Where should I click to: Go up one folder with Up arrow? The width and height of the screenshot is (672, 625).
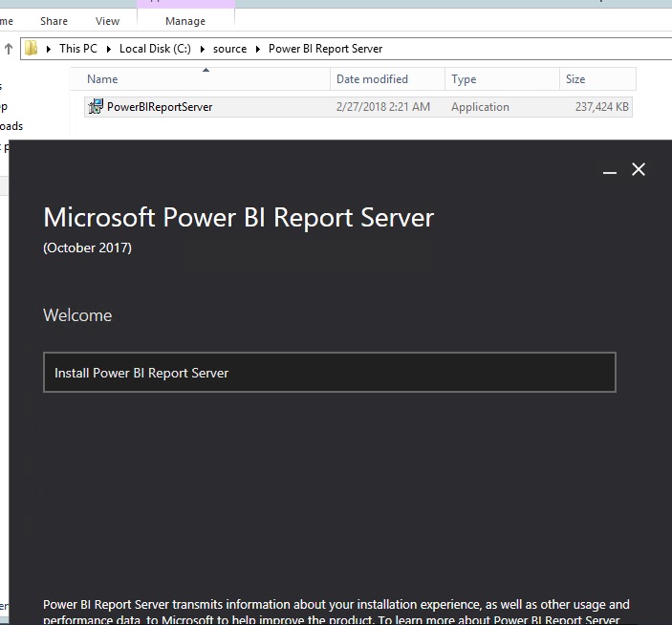[x=9, y=49]
